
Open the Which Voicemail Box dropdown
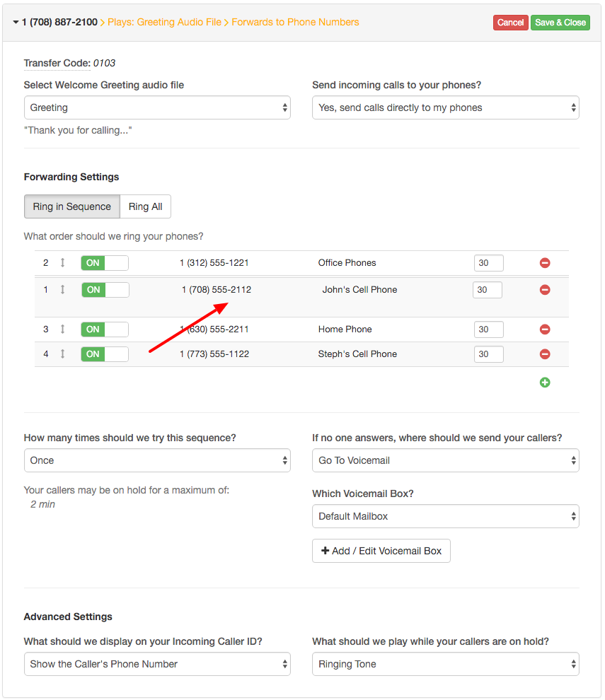point(445,516)
